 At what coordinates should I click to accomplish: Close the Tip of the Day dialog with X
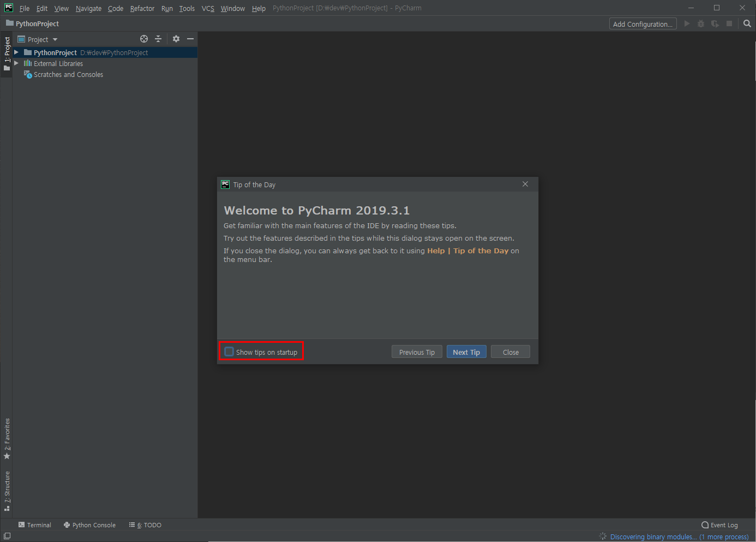point(525,184)
